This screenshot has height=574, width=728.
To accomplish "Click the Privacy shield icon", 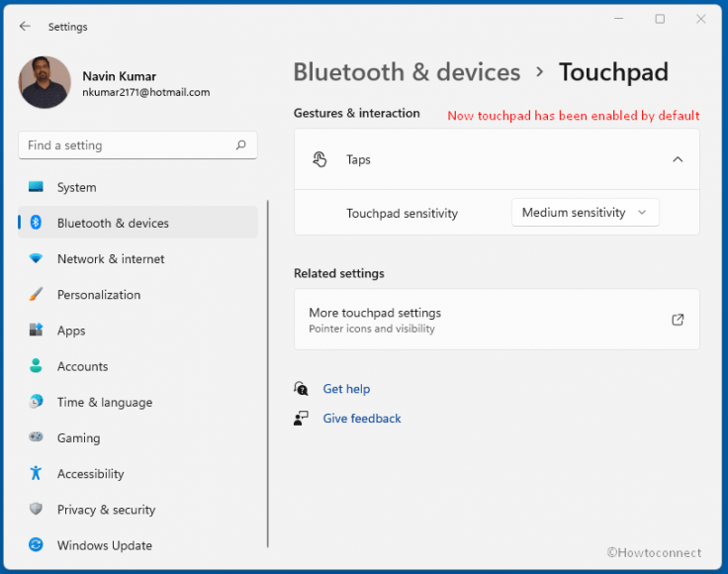I will pos(36,509).
